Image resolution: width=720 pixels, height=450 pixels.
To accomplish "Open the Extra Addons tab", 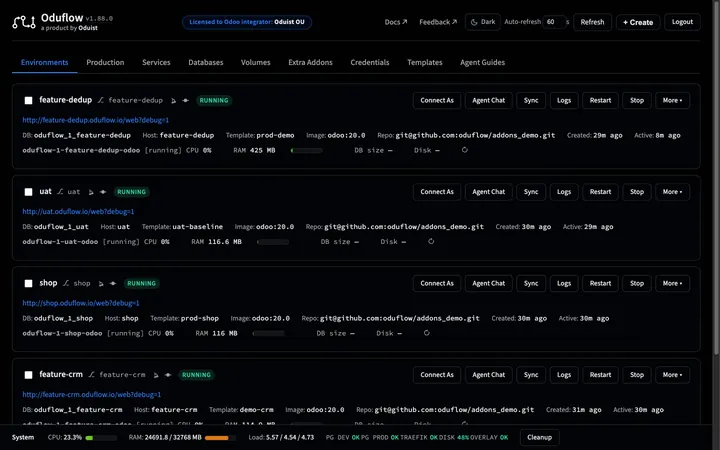I will coord(310,62).
